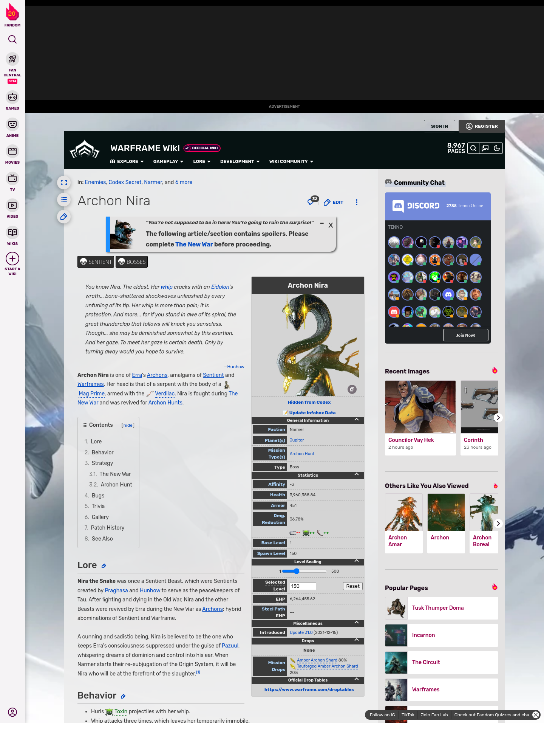Open the wiki discussions icon in header

tap(485, 148)
